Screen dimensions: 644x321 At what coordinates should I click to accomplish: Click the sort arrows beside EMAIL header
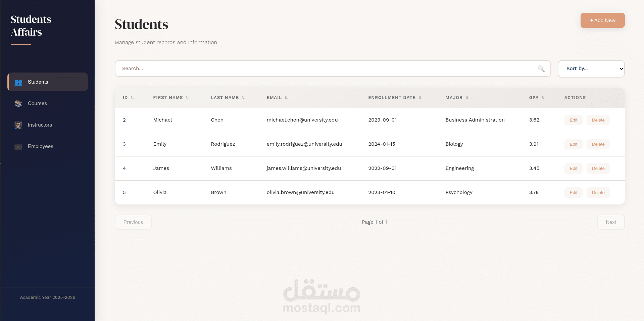click(x=286, y=98)
